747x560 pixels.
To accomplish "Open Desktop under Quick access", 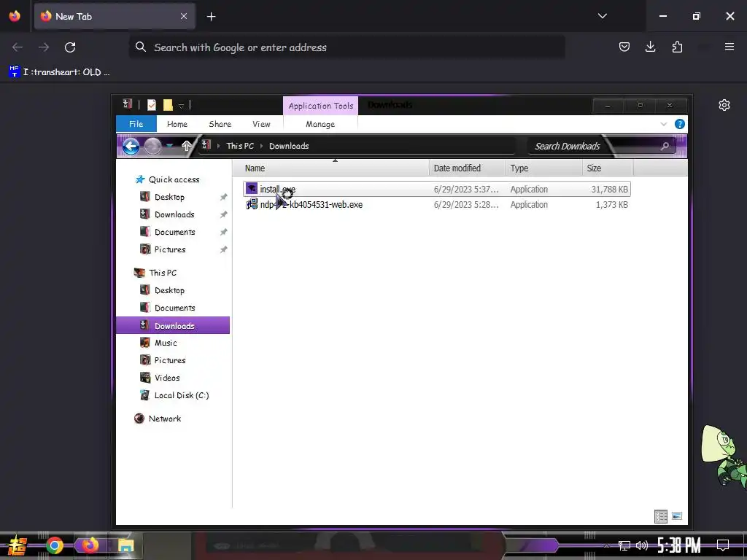I will coord(169,197).
